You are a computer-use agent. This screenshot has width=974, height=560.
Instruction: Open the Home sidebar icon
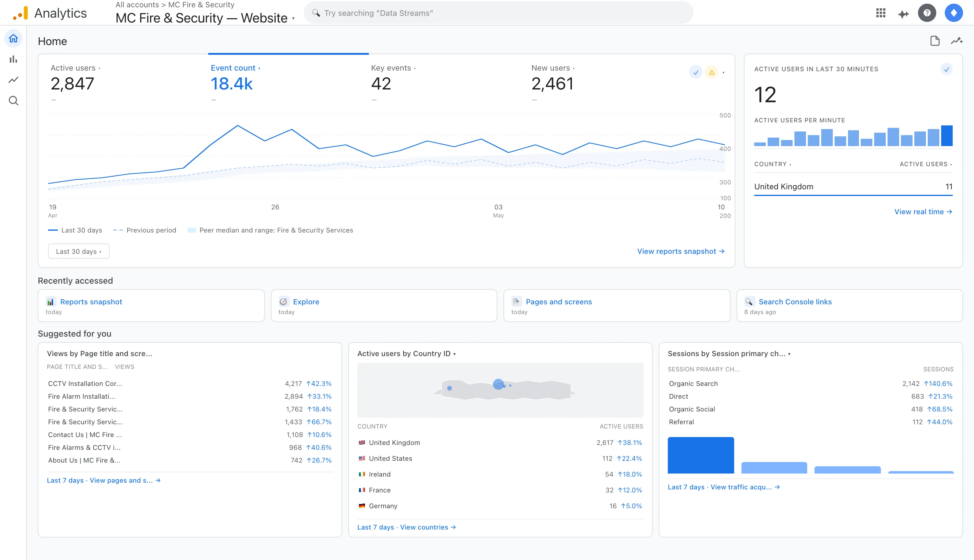13,38
